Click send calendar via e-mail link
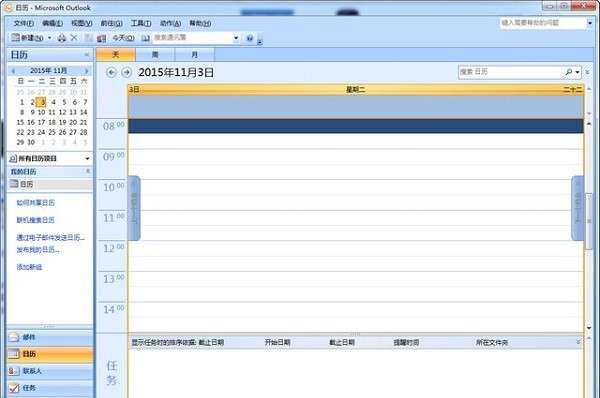This screenshot has height=398, width=600. coord(51,237)
